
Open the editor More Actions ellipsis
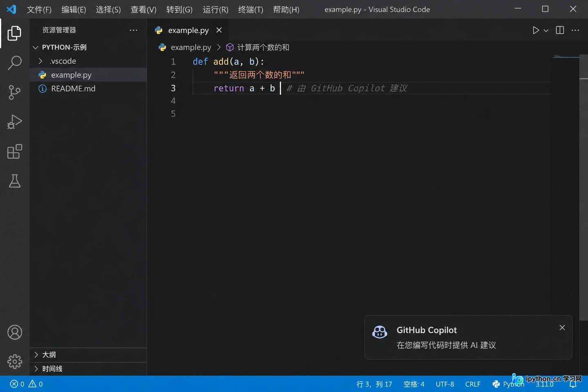[x=575, y=30]
